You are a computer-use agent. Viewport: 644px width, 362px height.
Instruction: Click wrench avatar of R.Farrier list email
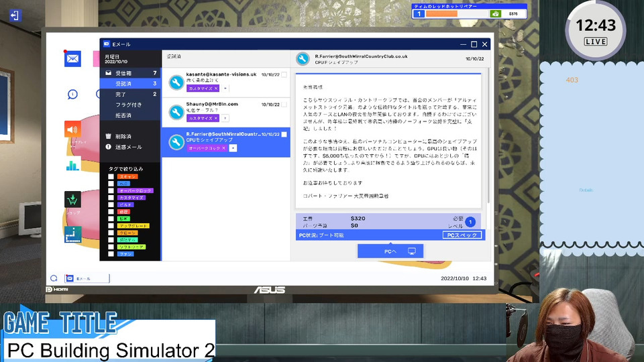click(x=176, y=142)
